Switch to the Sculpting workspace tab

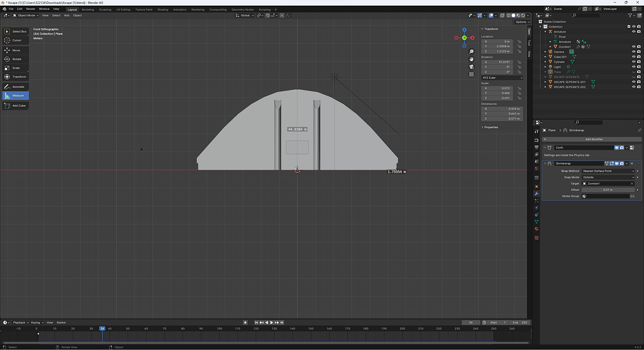(x=105, y=9)
